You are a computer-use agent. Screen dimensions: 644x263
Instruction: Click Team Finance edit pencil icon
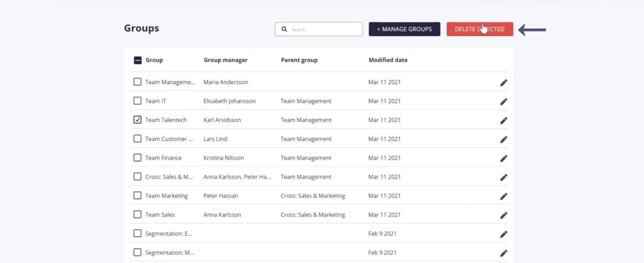coord(504,158)
